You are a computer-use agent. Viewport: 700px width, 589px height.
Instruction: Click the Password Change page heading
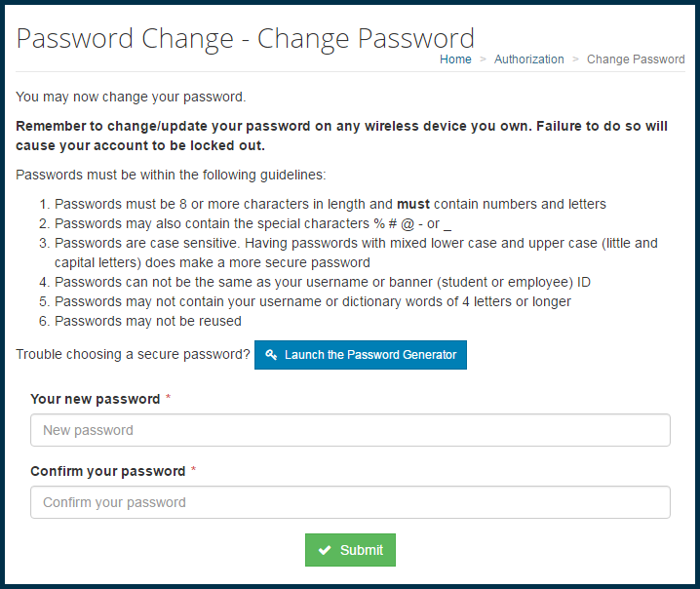(245, 39)
